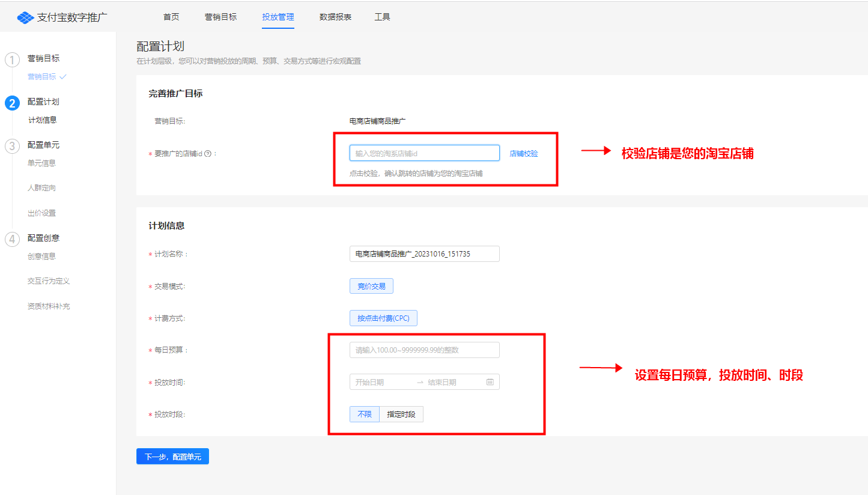Click step 4 circle icon for 配置创意
The image size is (868, 495).
coord(12,239)
